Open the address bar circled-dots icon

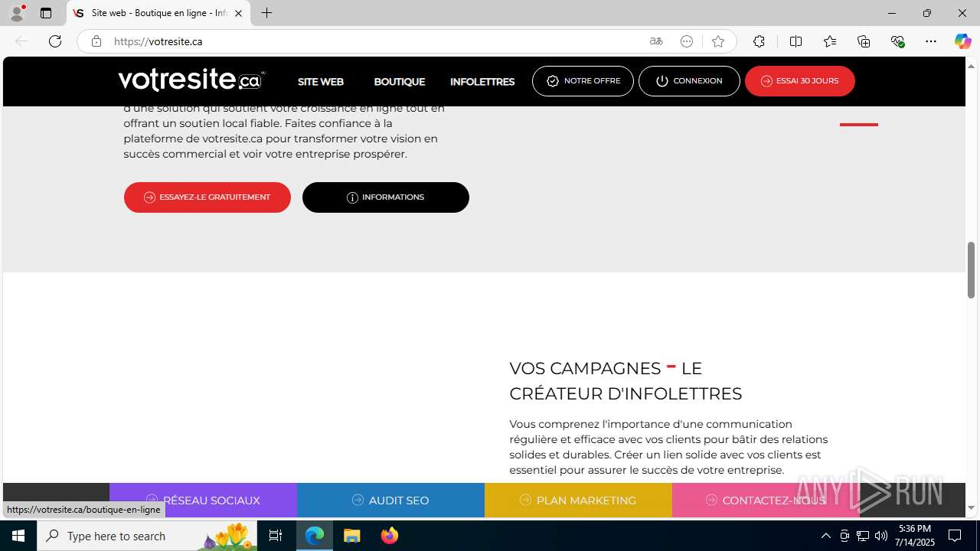687,41
